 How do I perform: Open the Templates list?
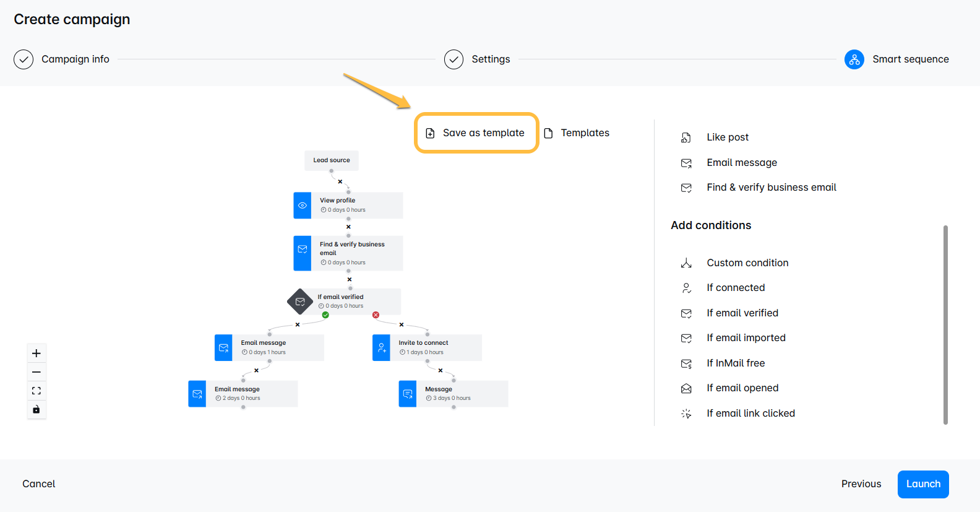(577, 133)
